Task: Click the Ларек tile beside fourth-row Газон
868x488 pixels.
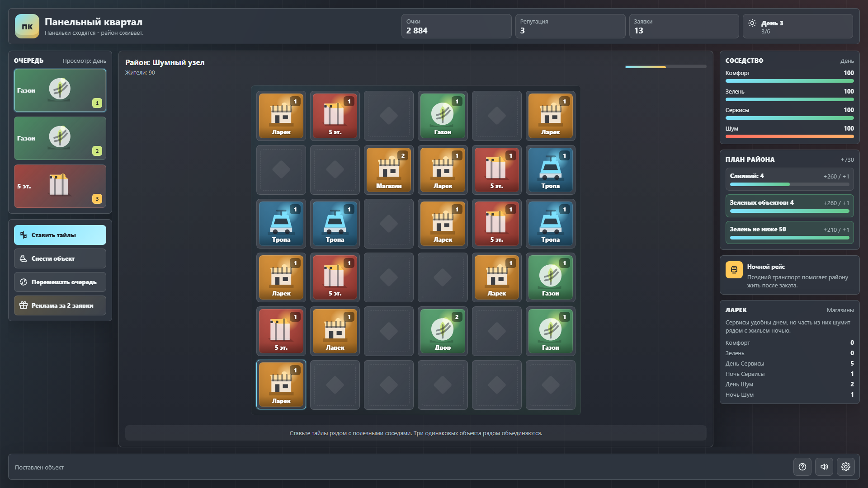Action: pos(496,277)
